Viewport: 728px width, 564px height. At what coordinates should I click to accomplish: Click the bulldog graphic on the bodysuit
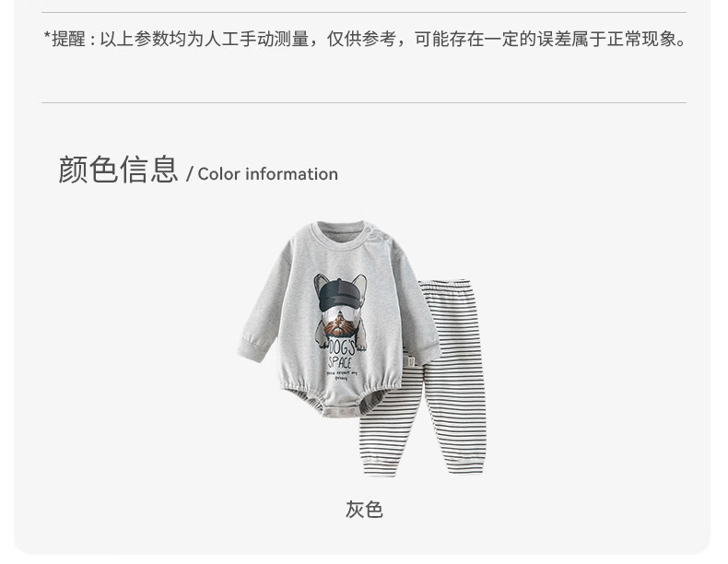click(x=340, y=310)
